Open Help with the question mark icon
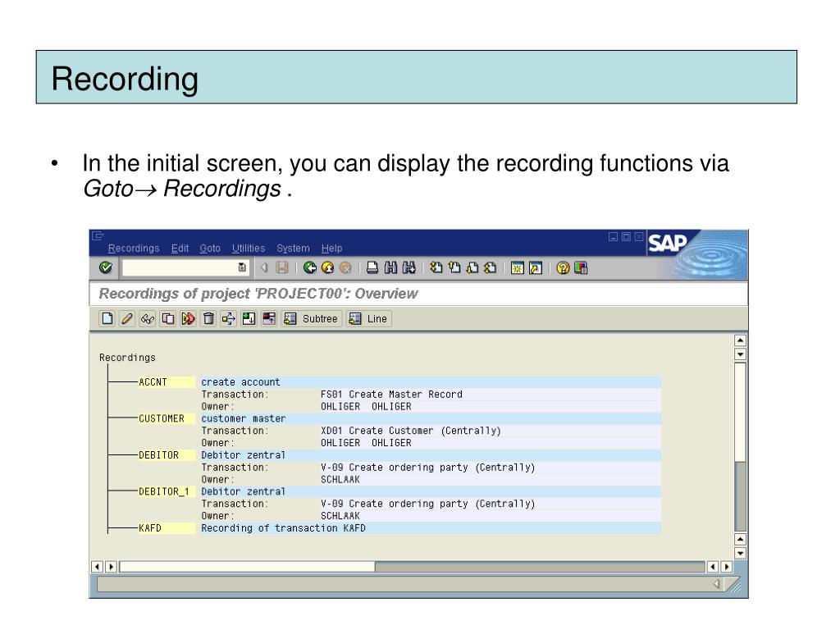This screenshot has width=840, height=630. tap(564, 267)
